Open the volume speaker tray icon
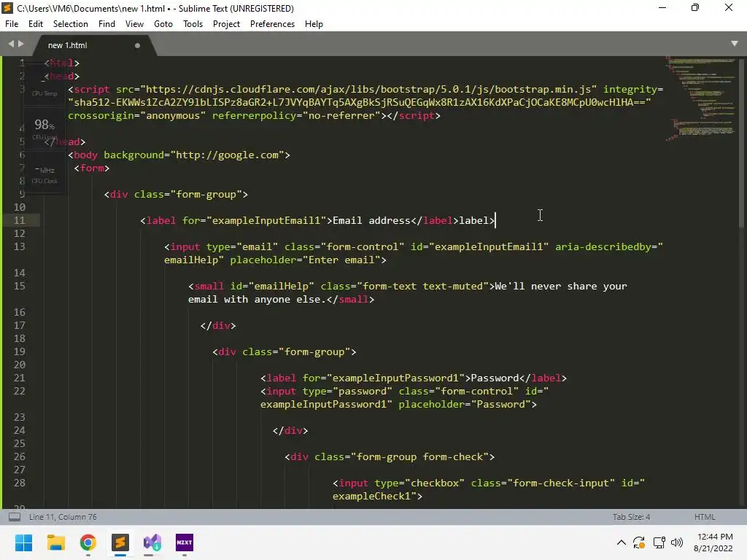Image resolution: width=747 pixels, height=560 pixels. pos(676,542)
